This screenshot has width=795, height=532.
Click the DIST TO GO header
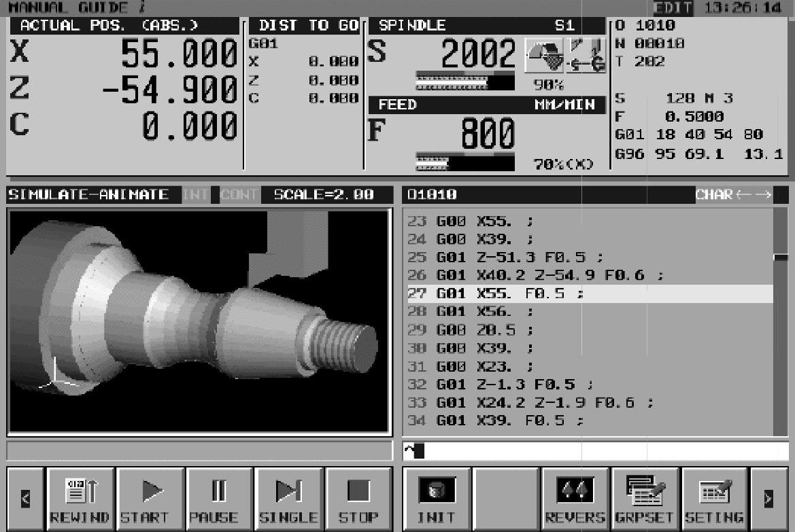point(305,25)
